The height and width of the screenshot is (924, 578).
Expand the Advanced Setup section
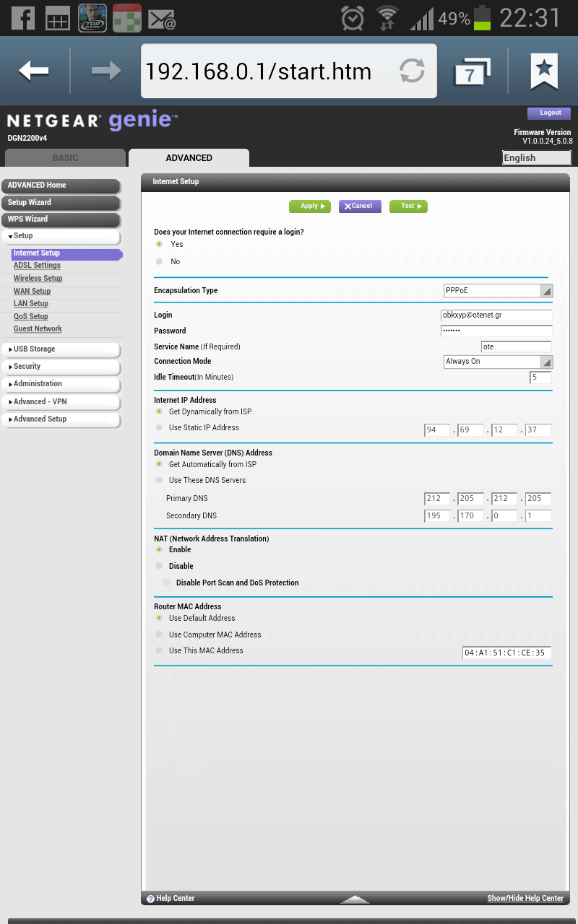click(61, 419)
